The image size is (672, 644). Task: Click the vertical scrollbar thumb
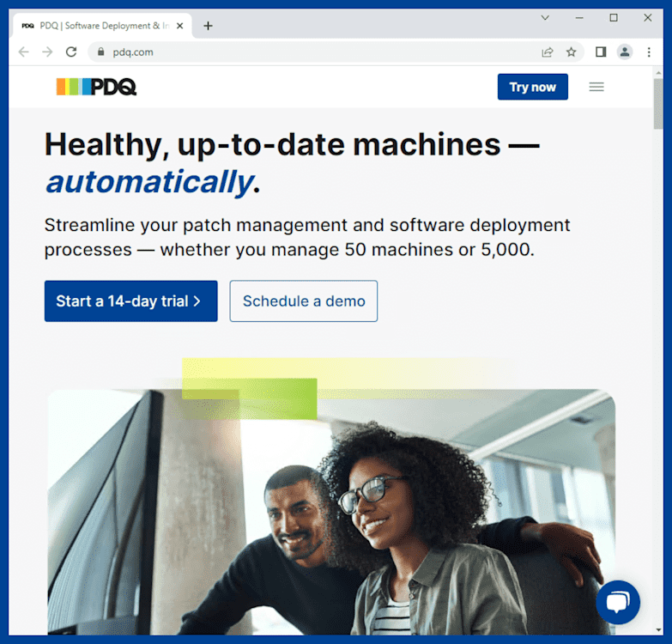pos(658,104)
